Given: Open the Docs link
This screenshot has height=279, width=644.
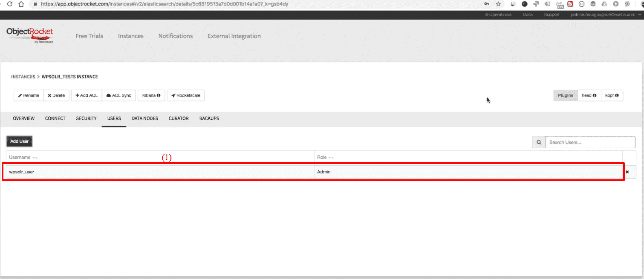Looking at the screenshot, I should pos(528,14).
